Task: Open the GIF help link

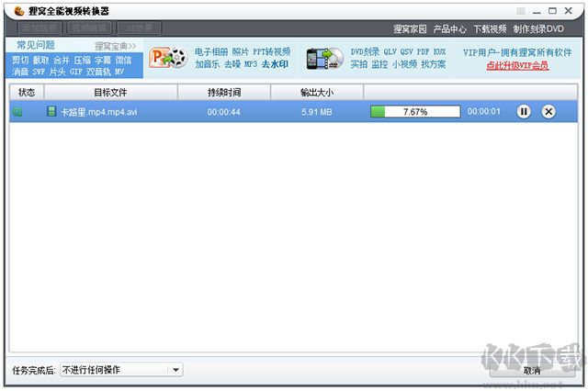Action: tap(75, 72)
